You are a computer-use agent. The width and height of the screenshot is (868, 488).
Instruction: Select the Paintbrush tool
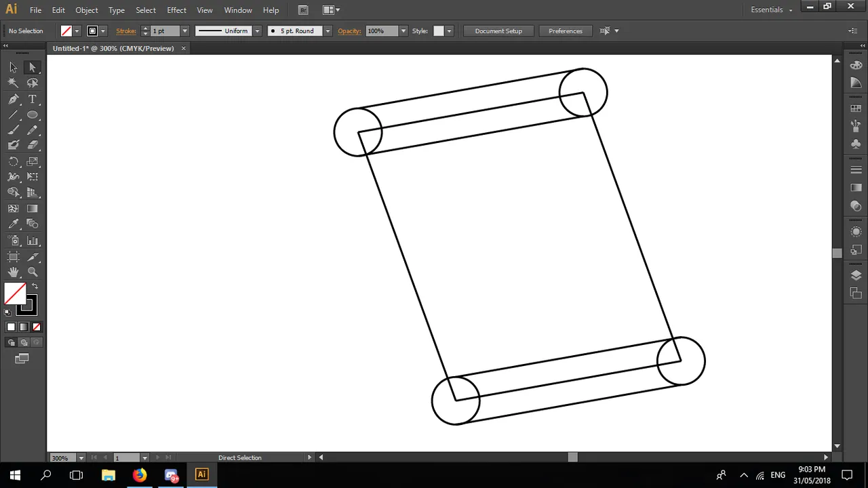point(14,130)
